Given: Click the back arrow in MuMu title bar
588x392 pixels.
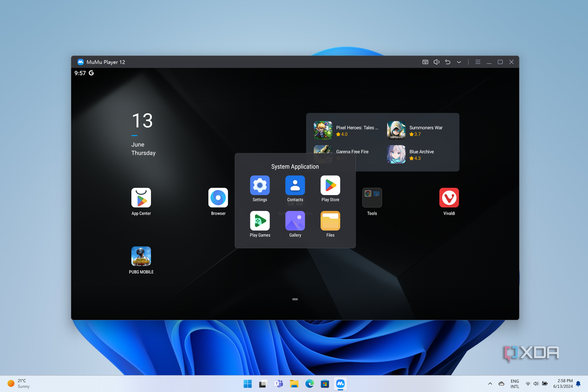Looking at the screenshot, I should pos(448,62).
